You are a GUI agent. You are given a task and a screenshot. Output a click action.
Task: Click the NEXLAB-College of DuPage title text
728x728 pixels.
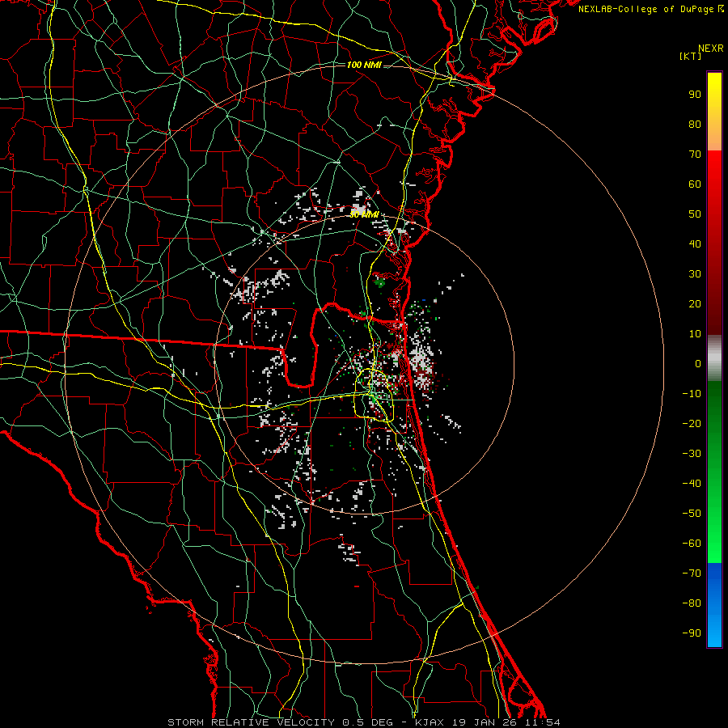pos(650,9)
